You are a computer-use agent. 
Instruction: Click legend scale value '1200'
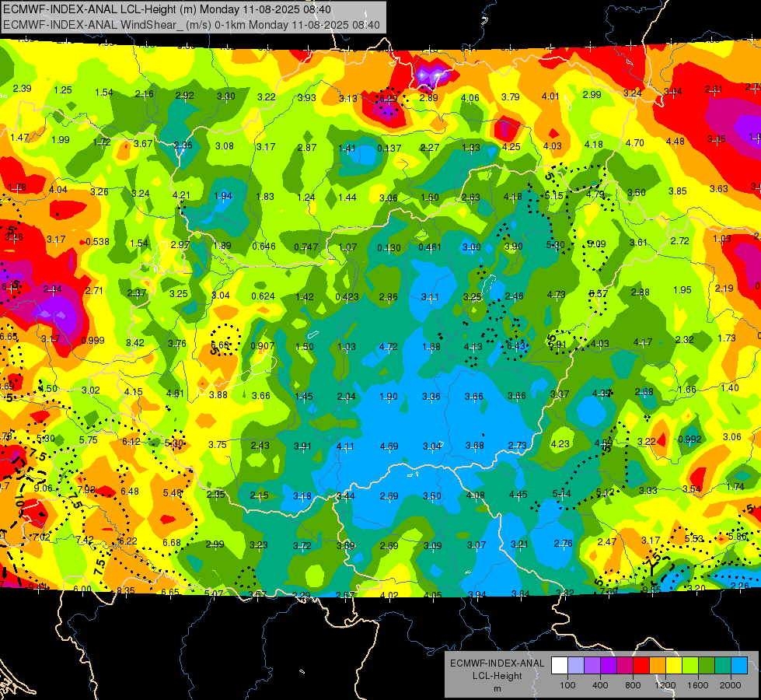tap(665, 685)
